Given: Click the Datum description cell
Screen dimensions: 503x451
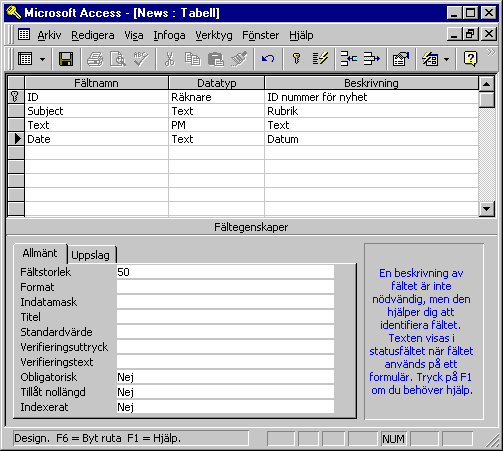Looking at the screenshot, I should pos(372,139).
